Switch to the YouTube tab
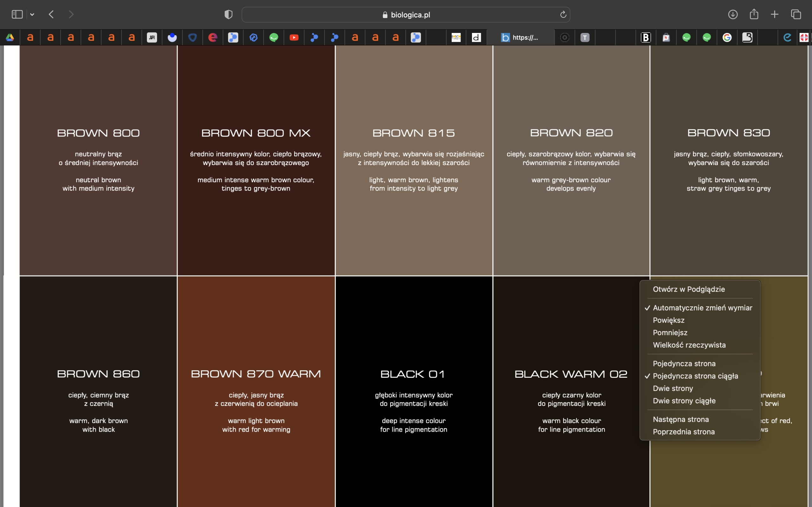 [x=294, y=38]
